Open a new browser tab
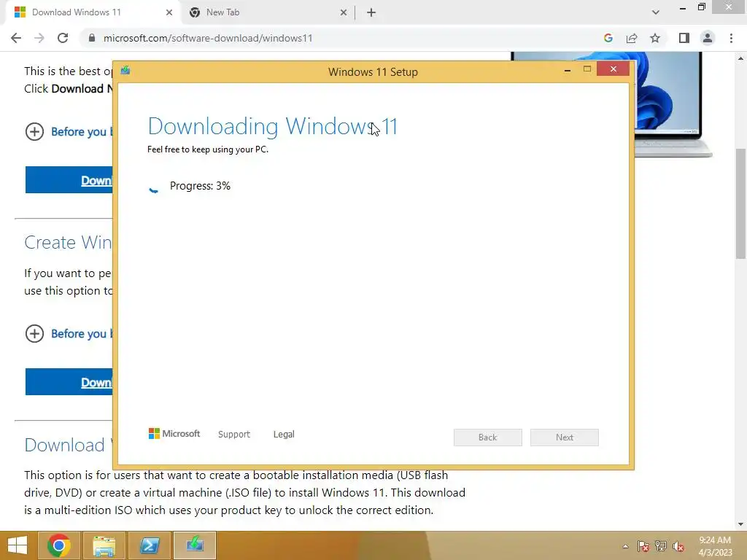This screenshot has height=560, width=747. (371, 12)
